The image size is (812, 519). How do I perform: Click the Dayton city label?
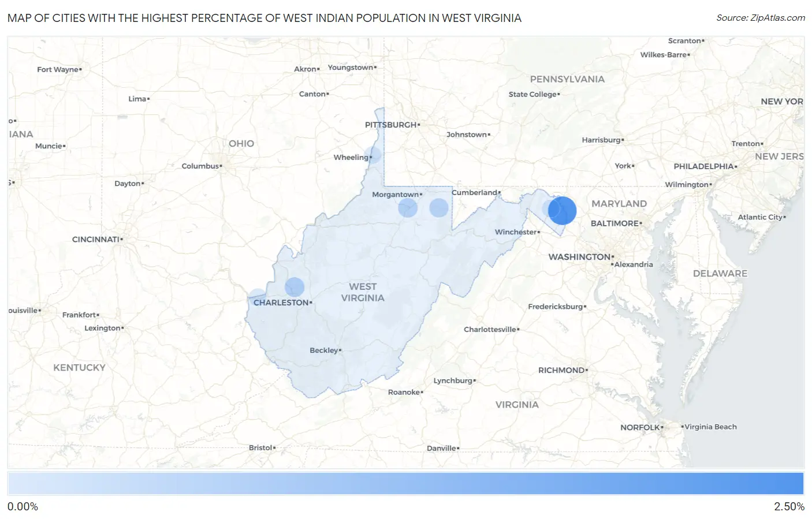coord(128,184)
